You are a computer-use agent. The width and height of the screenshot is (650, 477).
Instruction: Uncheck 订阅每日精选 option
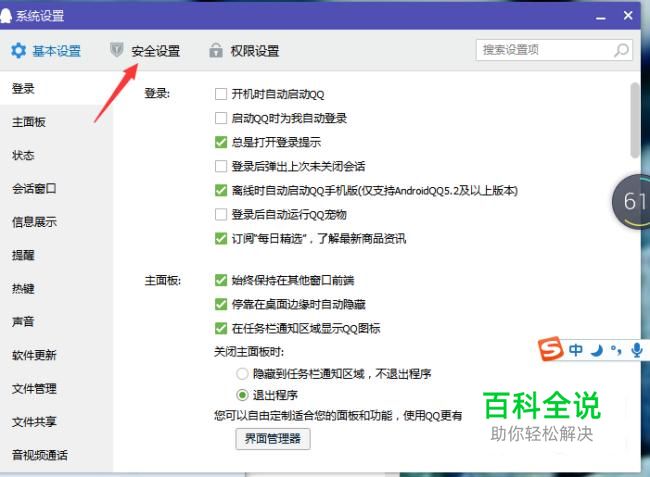pos(221,238)
